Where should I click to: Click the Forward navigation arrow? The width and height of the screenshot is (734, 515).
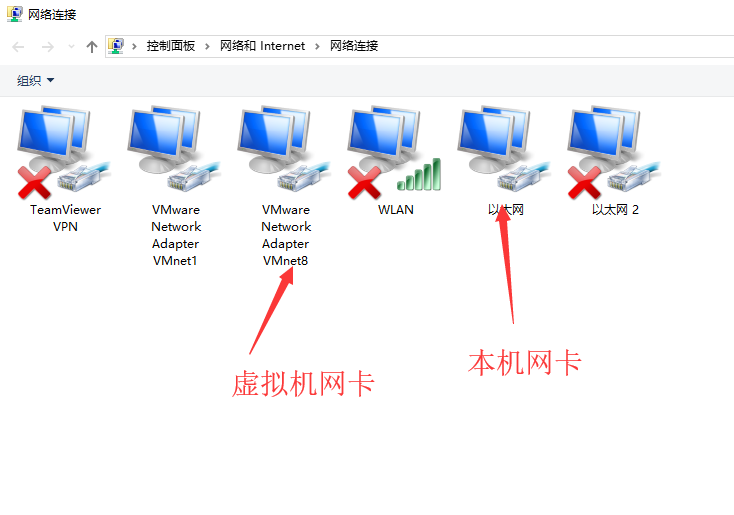(x=47, y=47)
